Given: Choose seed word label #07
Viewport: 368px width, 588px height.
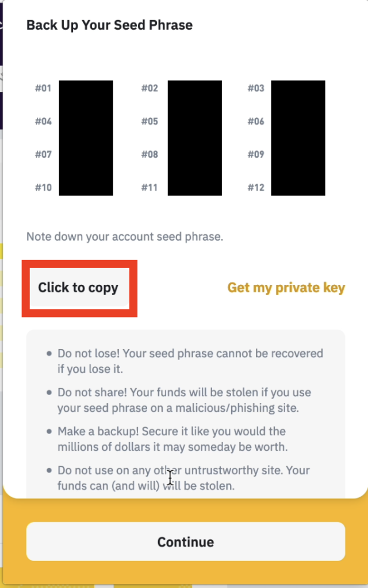Looking at the screenshot, I should pos(43,154).
